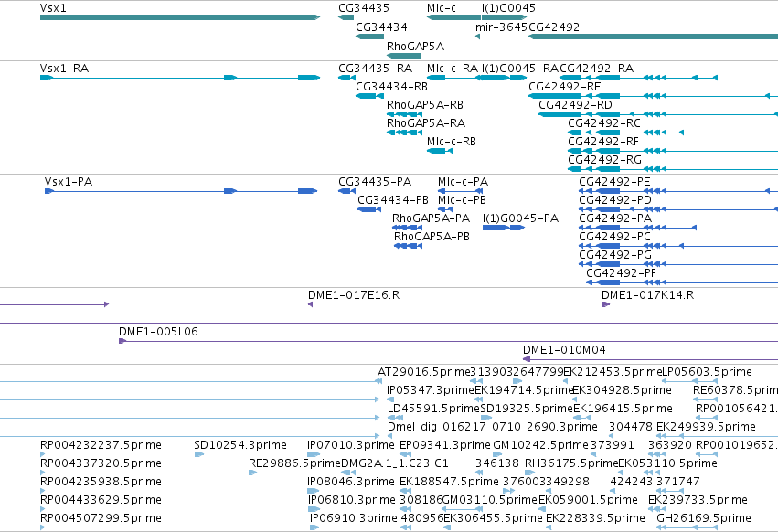Image resolution: width=778 pixels, height=532 pixels.
Task: Click the IP06910.3prime EST label
Action: tap(353, 518)
